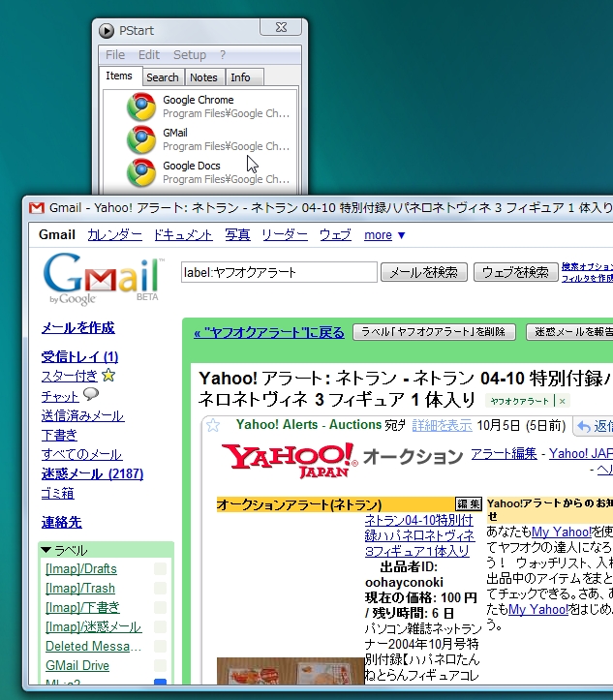
Task: Click ラベル「ヤフオクアラート」を削除 button
Action: click(434, 332)
